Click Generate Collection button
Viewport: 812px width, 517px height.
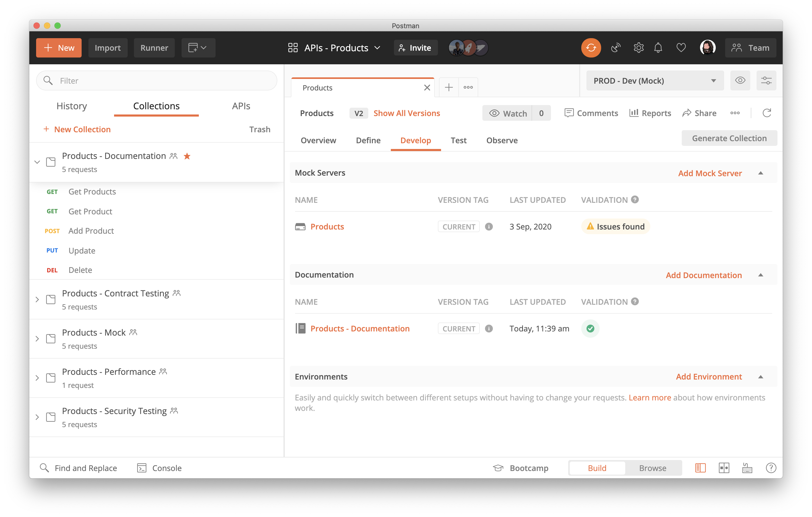point(729,138)
